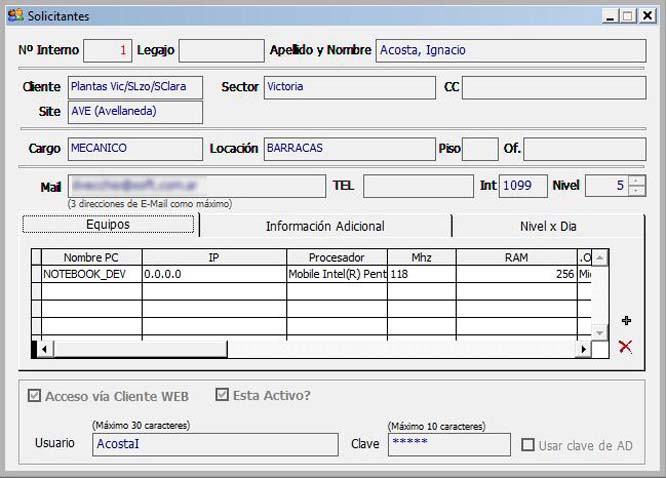
Task: Click the Procesador column header
Action: point(336,257)
